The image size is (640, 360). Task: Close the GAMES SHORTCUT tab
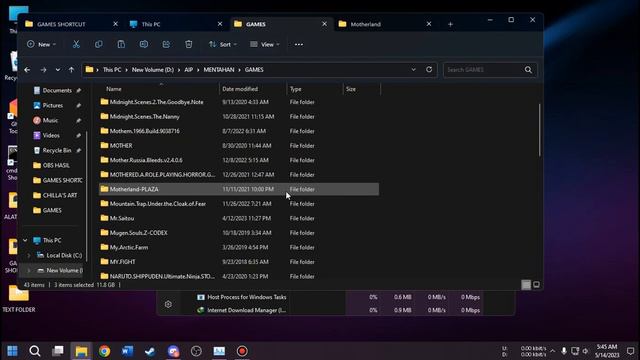click(116, 24)
